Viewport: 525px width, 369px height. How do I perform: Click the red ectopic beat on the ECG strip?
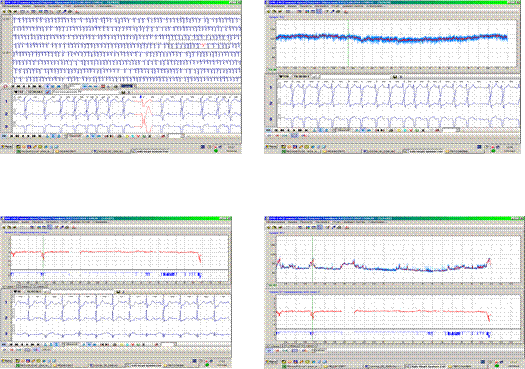pos(145,116)
